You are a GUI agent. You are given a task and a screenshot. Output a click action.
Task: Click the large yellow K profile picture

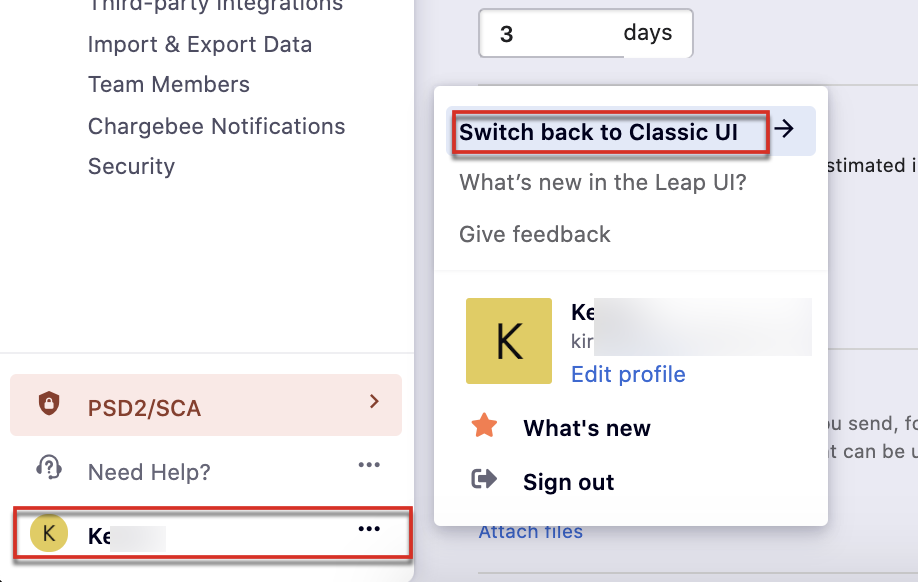click(x=508, y=341)
